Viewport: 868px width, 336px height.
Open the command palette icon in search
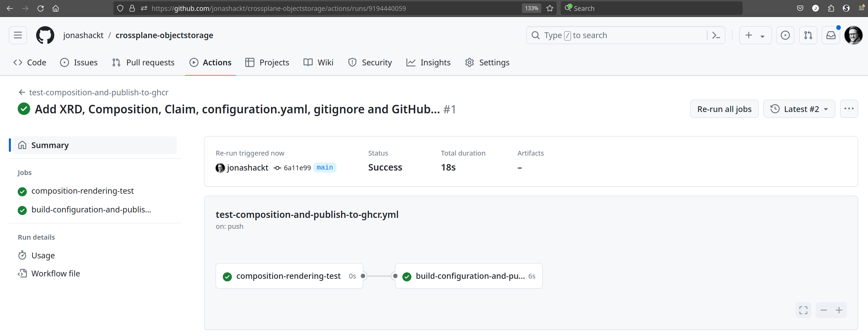click(716, 35)
